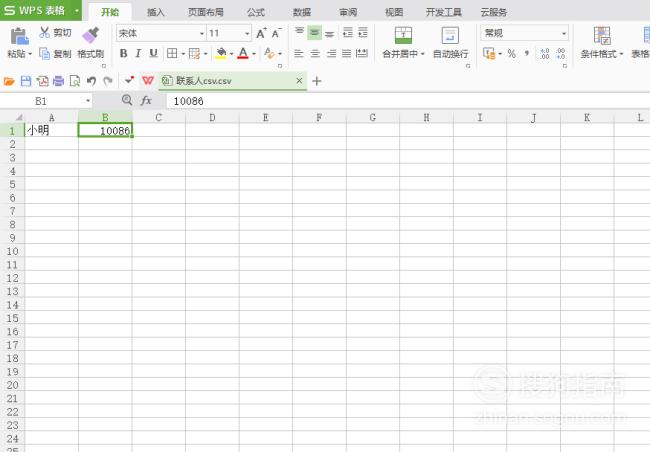Image resolution: width=650 pixels, height=452 pixels.
Task: Decrease decimal places
Action: tap(560, 53)
